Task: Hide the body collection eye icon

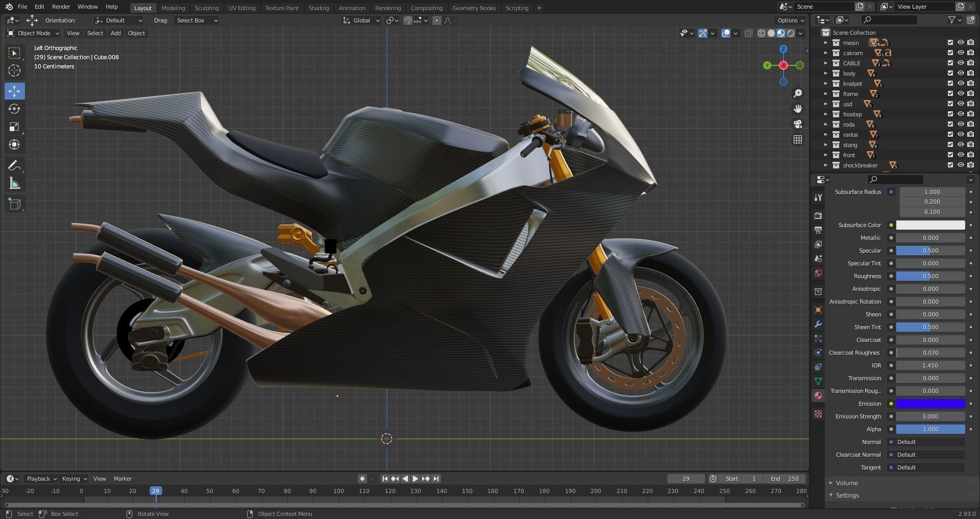Action: click(961, 73)
